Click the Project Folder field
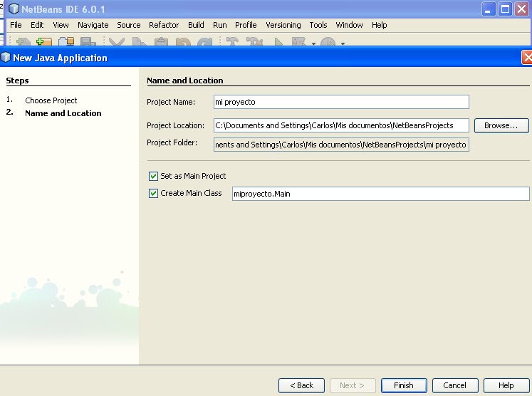Image resolution: width=532 pixels, height=396 pixels. (341, 145)
